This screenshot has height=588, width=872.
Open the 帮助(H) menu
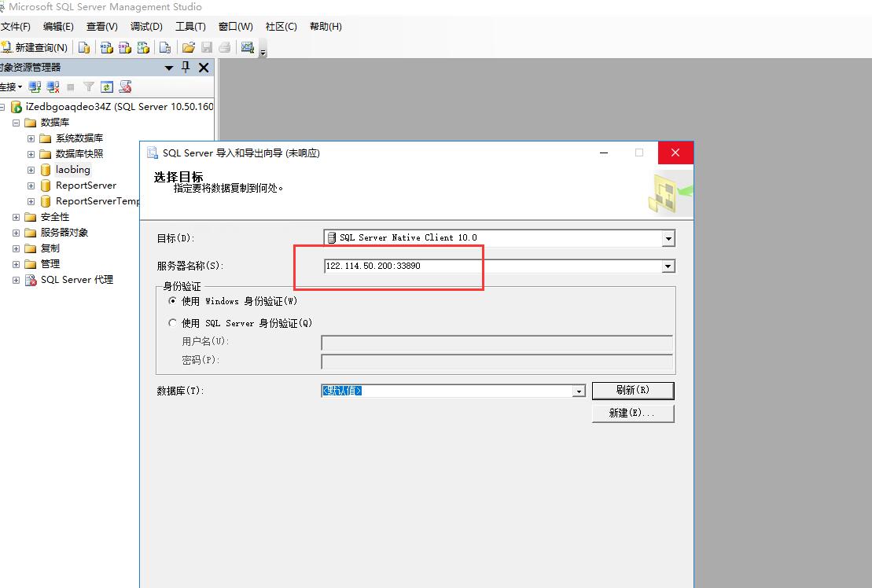point(326,27)
